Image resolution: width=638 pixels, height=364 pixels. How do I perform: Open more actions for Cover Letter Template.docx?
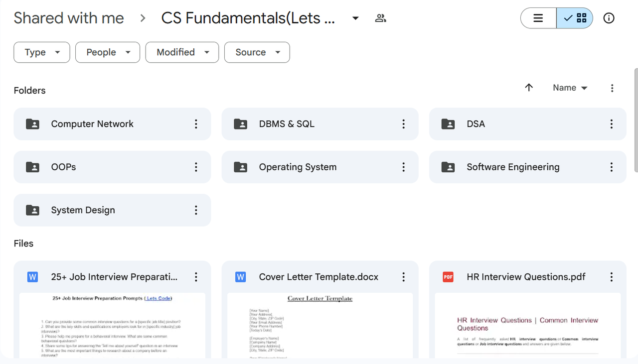coord(404,277)
